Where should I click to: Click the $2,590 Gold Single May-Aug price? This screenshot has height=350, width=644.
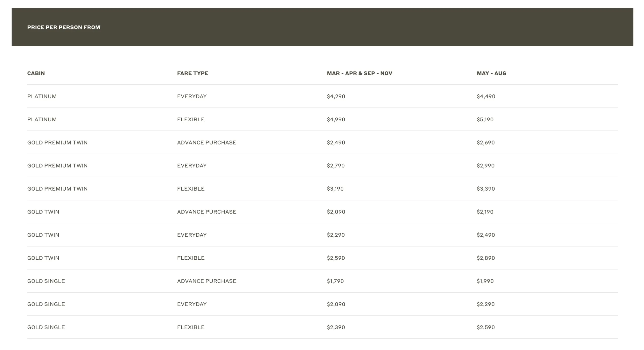pos(485,327)
